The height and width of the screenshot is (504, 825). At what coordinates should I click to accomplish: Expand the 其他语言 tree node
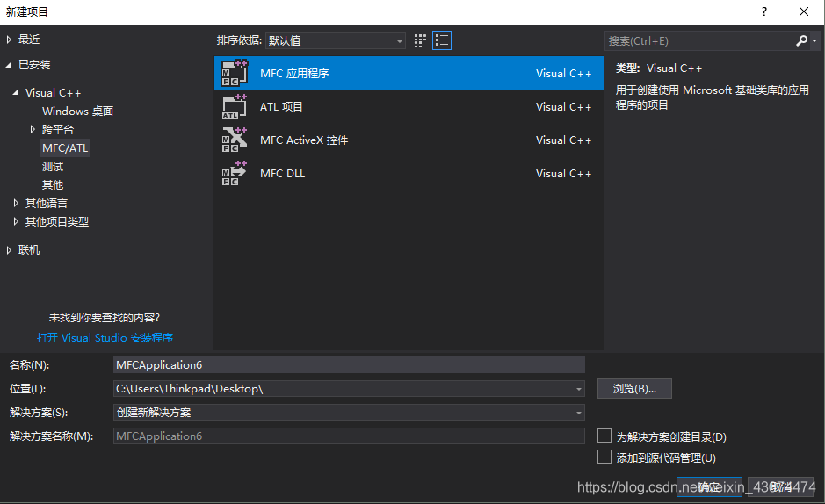click(16, 203)
